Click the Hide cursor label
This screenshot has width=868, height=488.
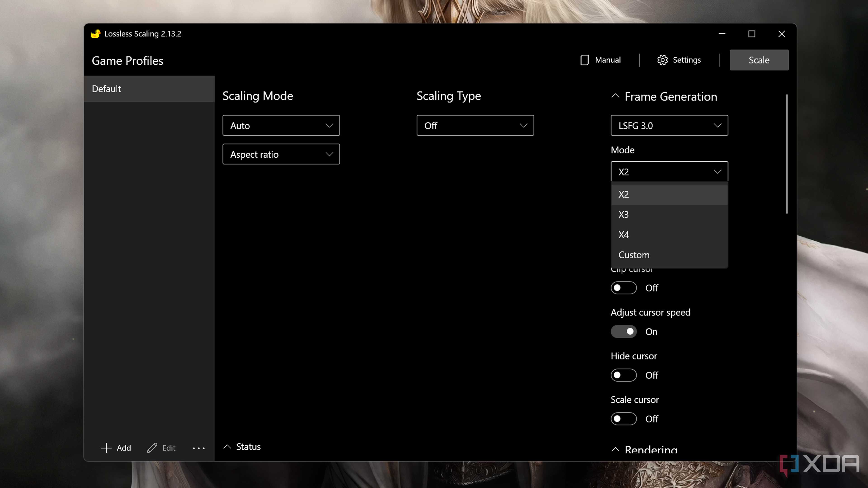click(634, 356)
